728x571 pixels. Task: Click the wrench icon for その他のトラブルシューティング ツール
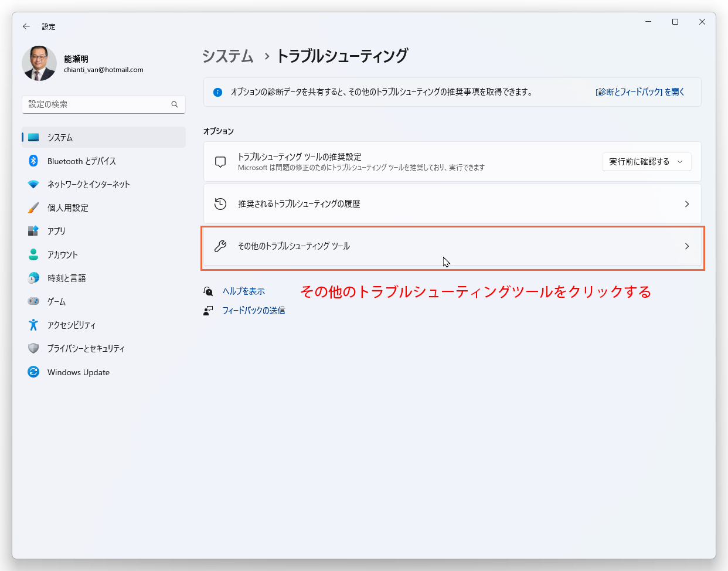coord(220,246)
